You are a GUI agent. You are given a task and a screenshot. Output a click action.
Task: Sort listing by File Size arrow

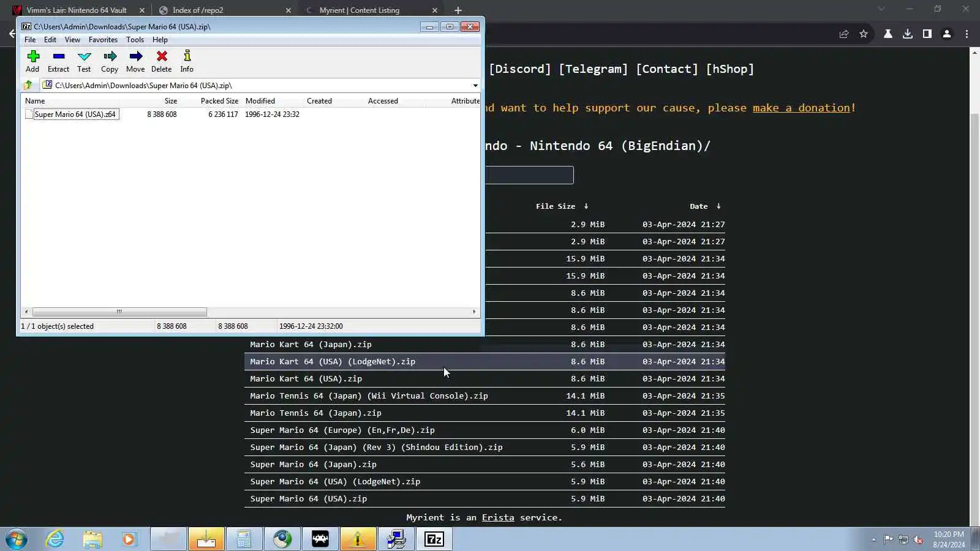[x=586, y=206]
